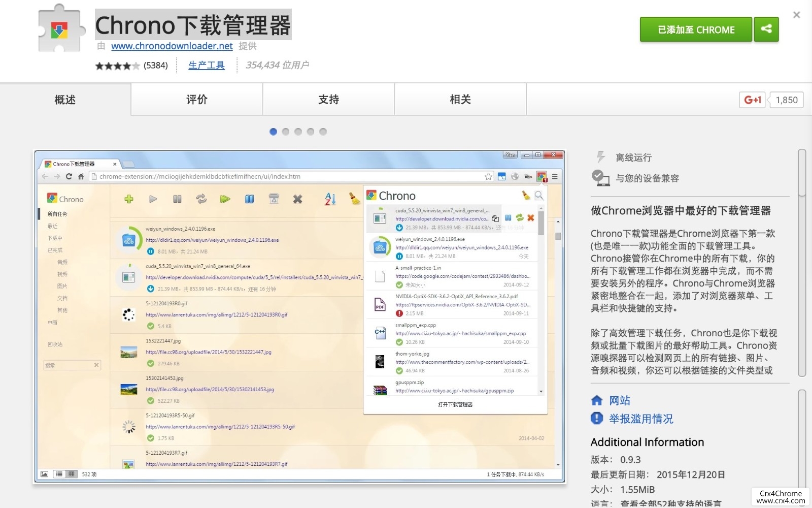
Task: Select the second carousel dot
Action: point(286,132)
